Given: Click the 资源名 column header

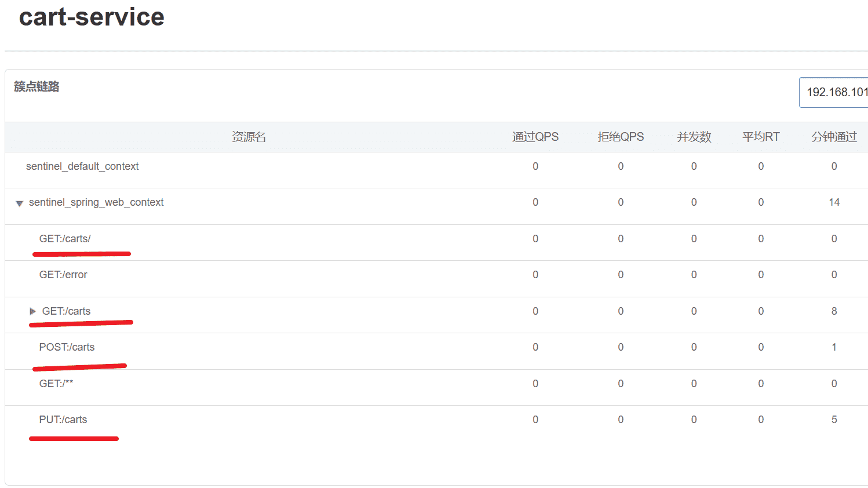Looking at the screenshot, I should [x=249, y=137].
